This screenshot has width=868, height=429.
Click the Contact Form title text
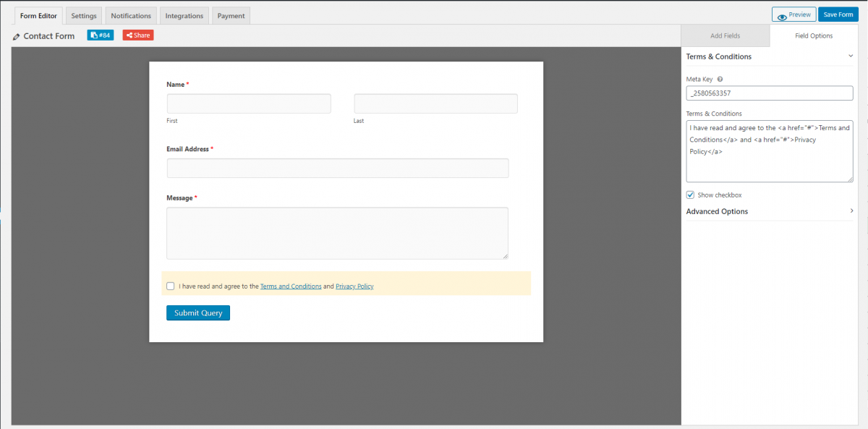[49, 36]
